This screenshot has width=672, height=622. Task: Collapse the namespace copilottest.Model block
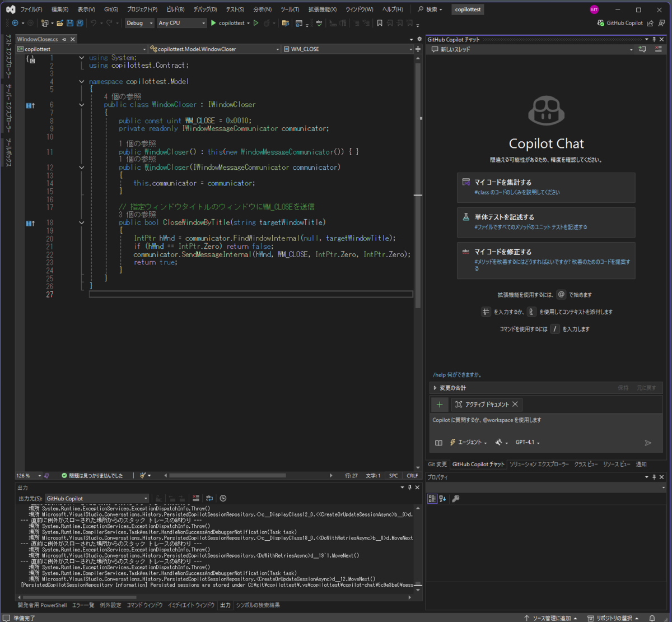click(82, 81)
